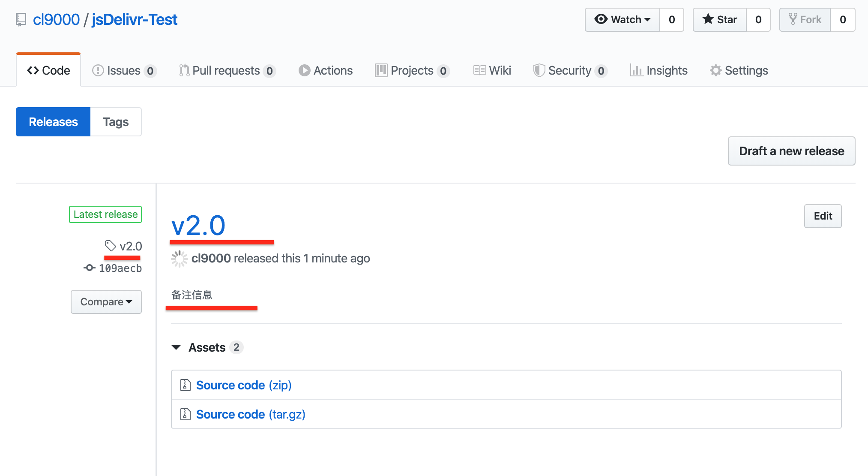Go to the Actions tab
The height and width of the screenshot is (476, 868).
pyautogui.click(x=326, y=70)
